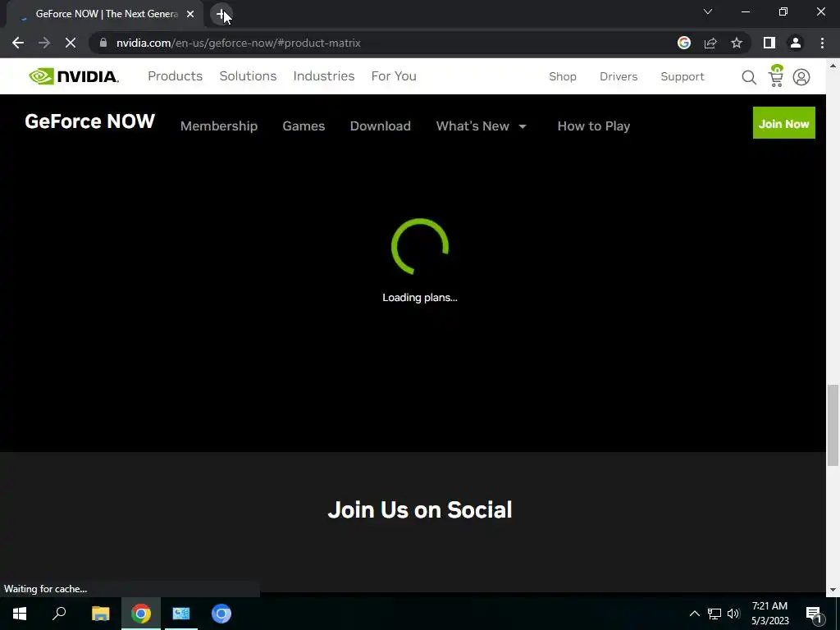
Task: Open the network status tray icon
Action: point(714,614)
